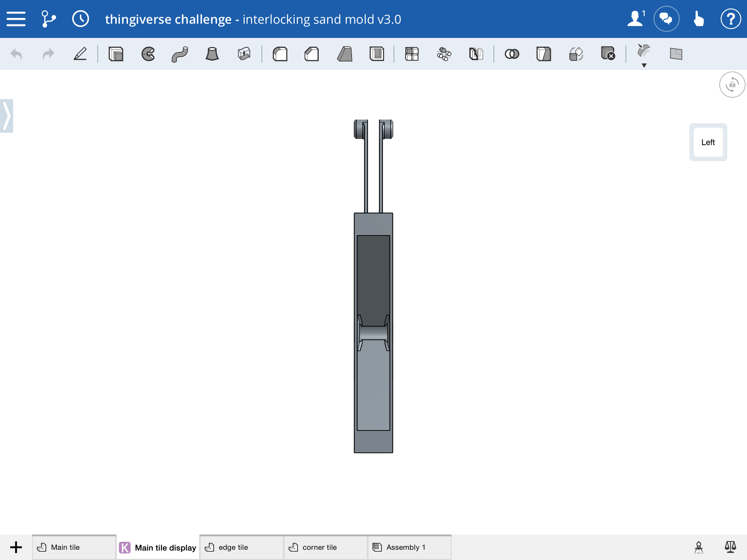This screenshot has height=560, width=747.
Task: Open the versions and branches graph
Action: click(x=48, y=19)
